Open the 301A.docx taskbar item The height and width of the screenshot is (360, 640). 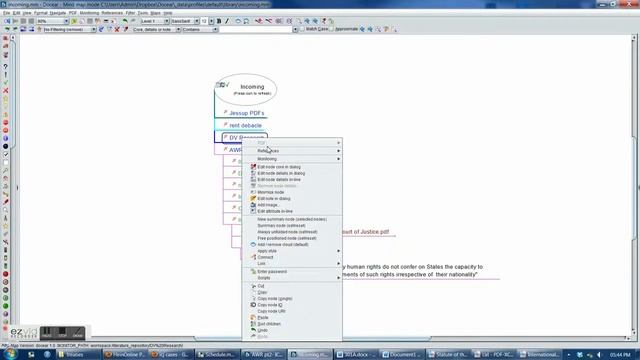point(357,355)
